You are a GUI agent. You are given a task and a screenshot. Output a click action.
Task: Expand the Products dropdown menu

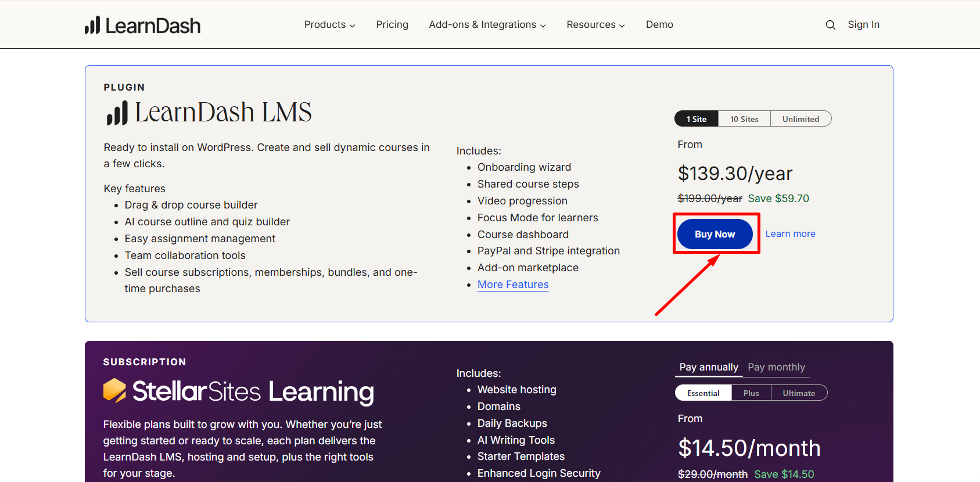(x=329, y=24)
